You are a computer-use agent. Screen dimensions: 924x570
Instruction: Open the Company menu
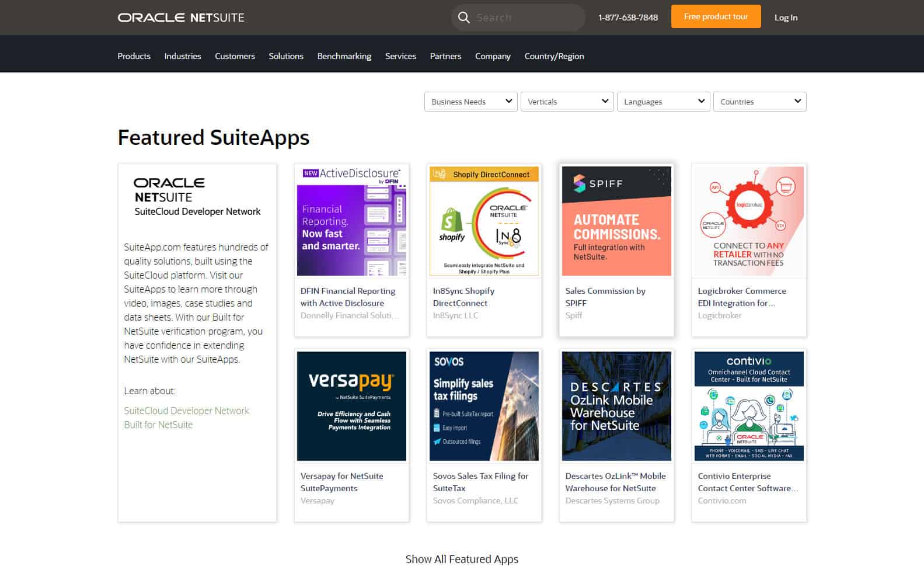coord(493,56)
